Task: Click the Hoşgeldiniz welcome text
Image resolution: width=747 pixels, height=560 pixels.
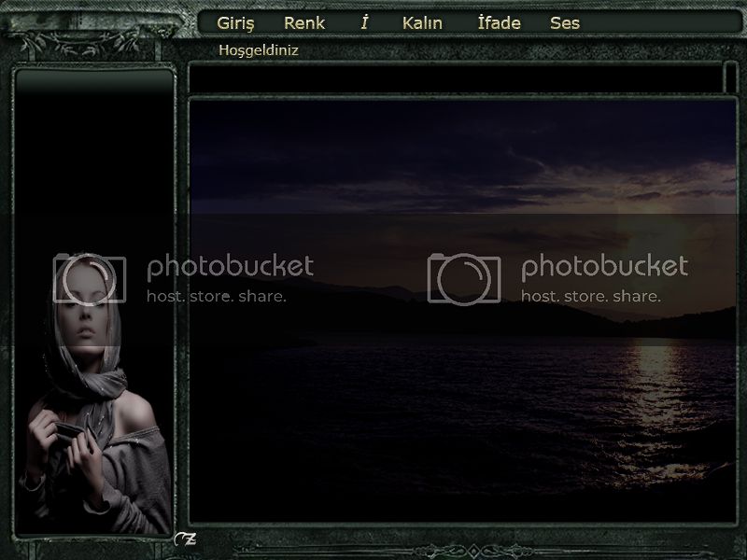Action: (259, 50)
